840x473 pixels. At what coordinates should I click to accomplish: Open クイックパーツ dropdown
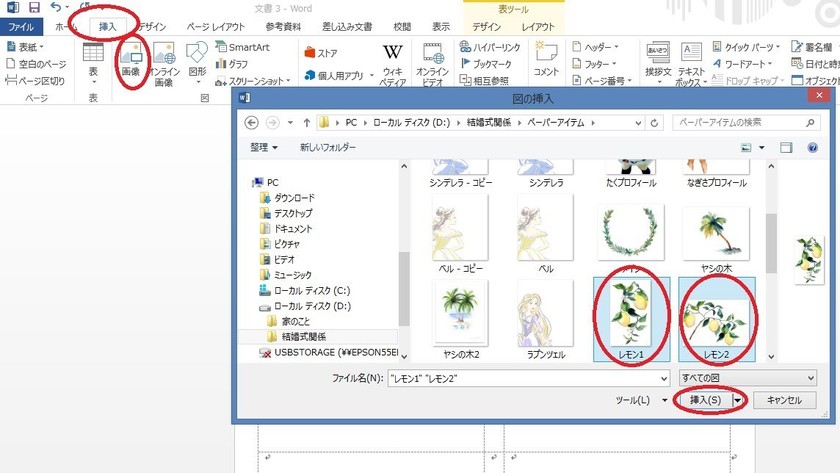click(x=746, y=47)
